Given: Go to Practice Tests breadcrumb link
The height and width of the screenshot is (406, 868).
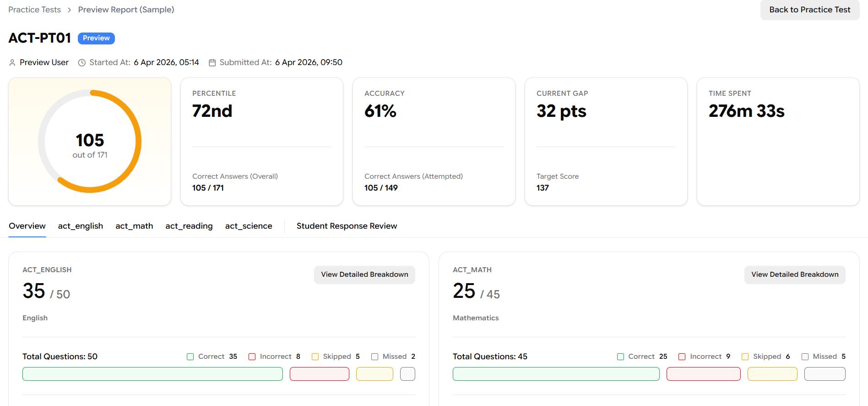Looking at the screenshot, I should click(x=35, y=10).
